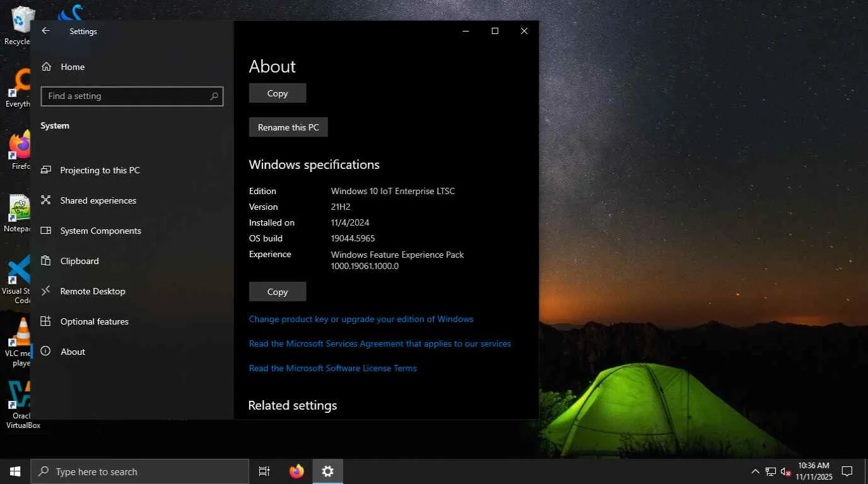Click the Copy button above Rename this PC
868x484 pixels.
pos(278,93)
